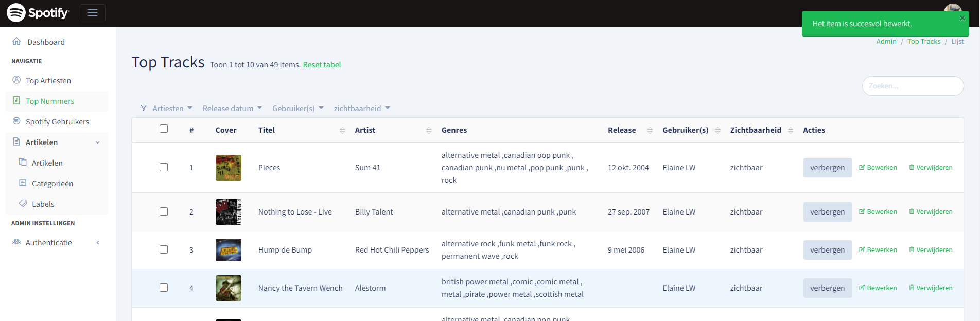Click the filter funnel icon
980x321 pixels.
click(144, 108)
